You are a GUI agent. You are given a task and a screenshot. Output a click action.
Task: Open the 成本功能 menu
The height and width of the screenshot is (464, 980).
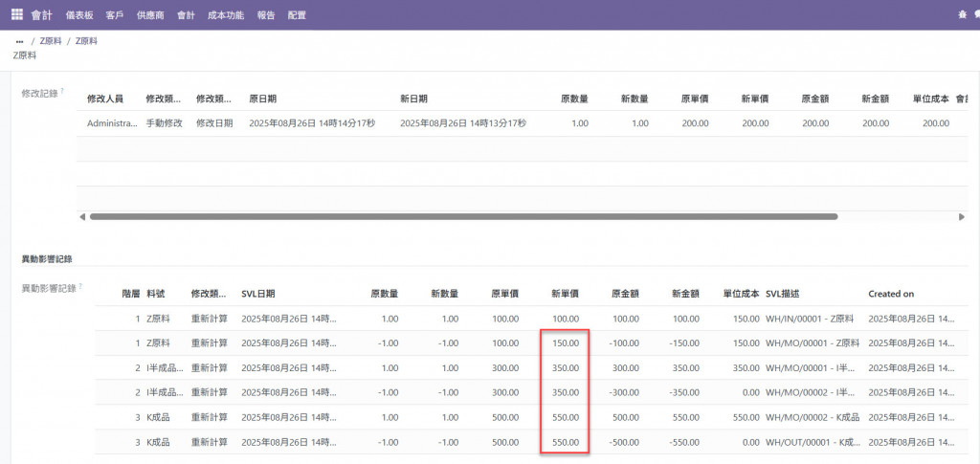pyautogui.click(x=226, y=15)
